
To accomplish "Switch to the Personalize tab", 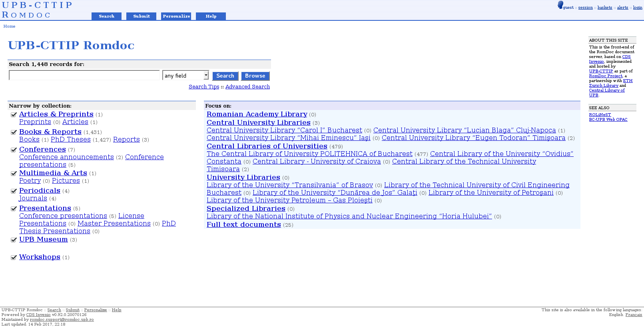I will (x=176, y=16).
